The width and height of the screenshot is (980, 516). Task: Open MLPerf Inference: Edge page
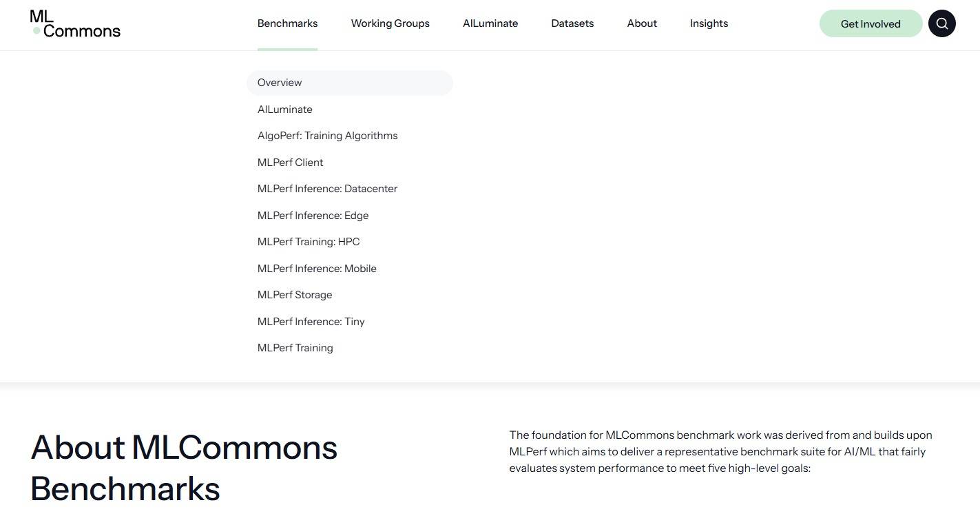click(313, 216)
